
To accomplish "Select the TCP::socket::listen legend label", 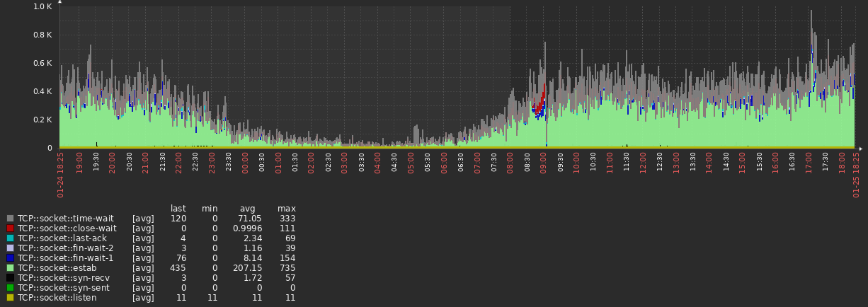I will point(57,298).
